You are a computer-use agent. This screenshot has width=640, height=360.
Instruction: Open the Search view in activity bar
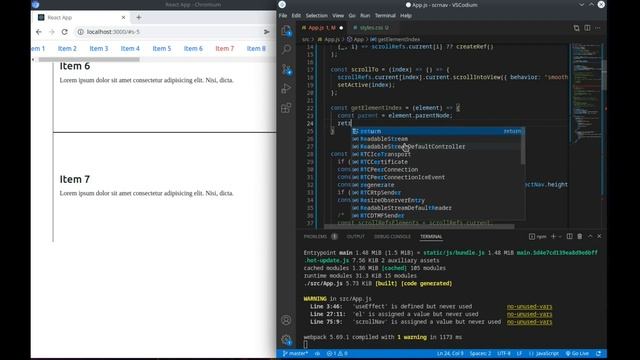pos(287,50)
